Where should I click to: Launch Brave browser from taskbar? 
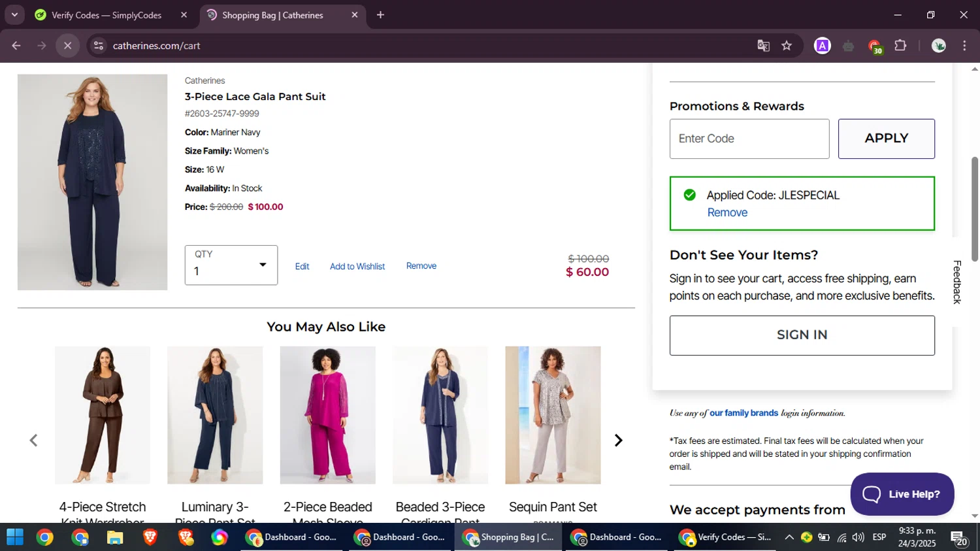click(150, 537)
